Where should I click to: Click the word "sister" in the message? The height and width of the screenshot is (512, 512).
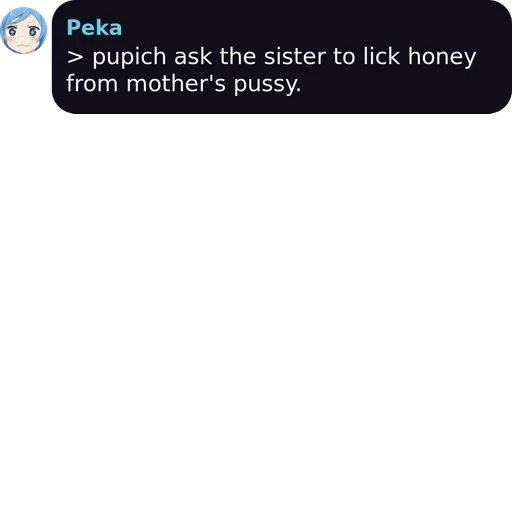click(295, 57)
